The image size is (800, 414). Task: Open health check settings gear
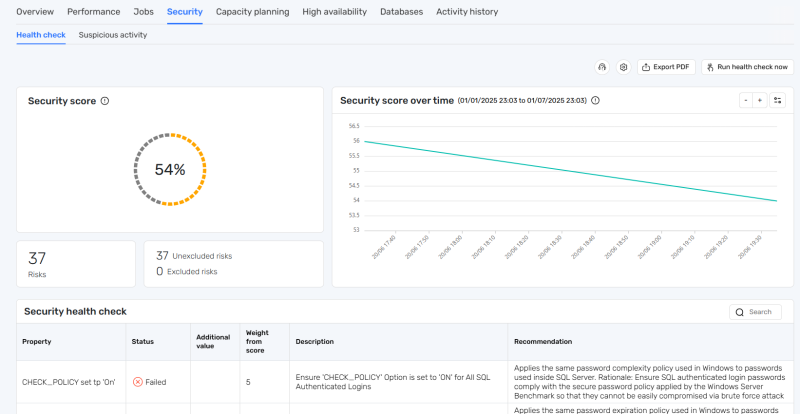(623, 67)
